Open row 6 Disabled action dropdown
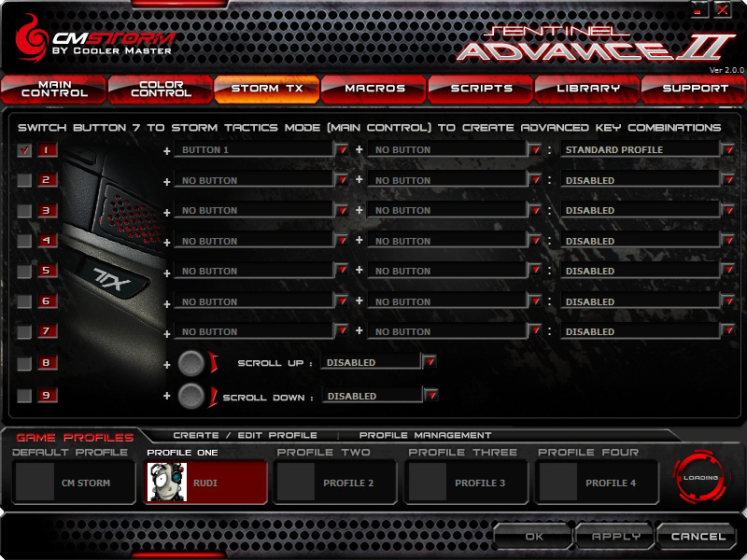The width and height of the screenshot is (747, 560). click(x=728, y=301)
